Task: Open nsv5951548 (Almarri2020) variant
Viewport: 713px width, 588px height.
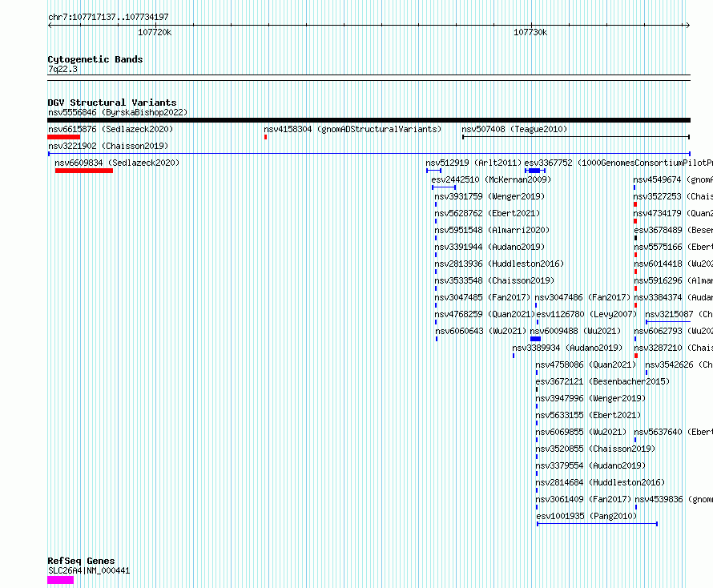Action: tap(492, 230)
